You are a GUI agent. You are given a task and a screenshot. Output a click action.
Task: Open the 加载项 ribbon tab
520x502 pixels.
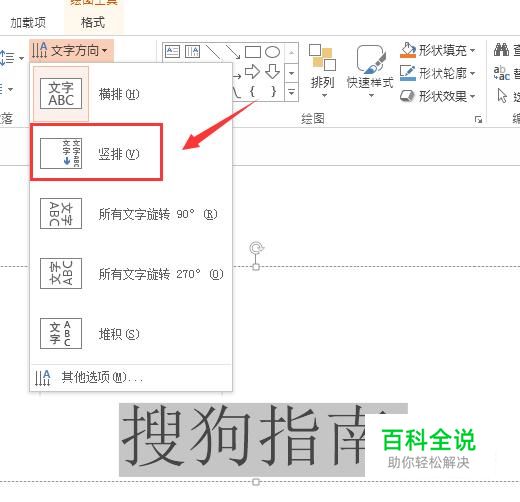click(28, 23)
